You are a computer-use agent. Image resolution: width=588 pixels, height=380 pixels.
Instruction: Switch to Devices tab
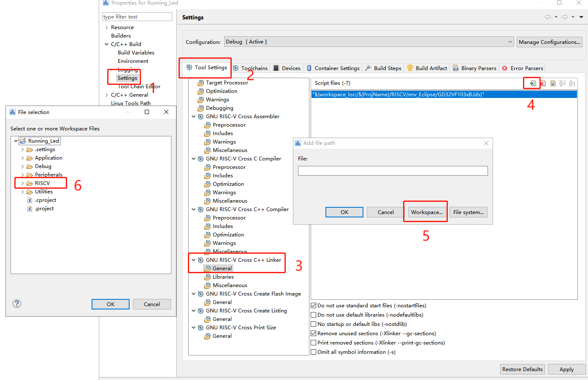click(287, 68)
